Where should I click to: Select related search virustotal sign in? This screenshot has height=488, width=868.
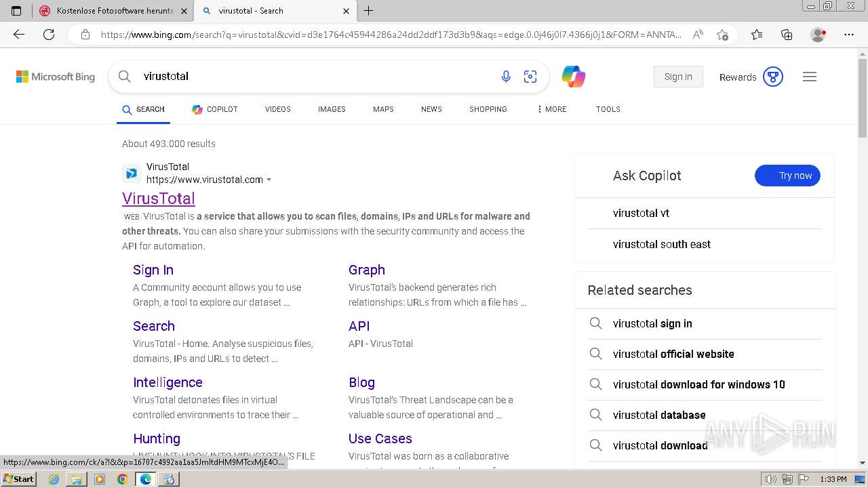tap(705, 323)
